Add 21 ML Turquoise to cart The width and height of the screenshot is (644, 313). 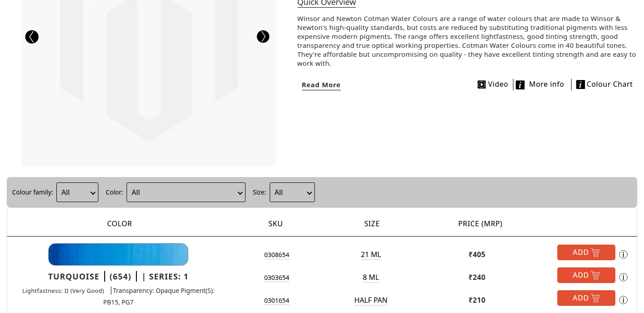pos(586,253)
